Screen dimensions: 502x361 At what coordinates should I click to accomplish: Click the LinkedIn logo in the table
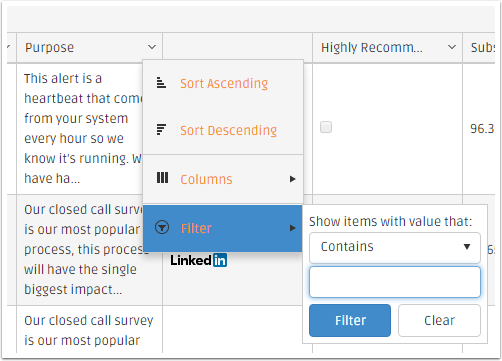(x=199, y=260)
